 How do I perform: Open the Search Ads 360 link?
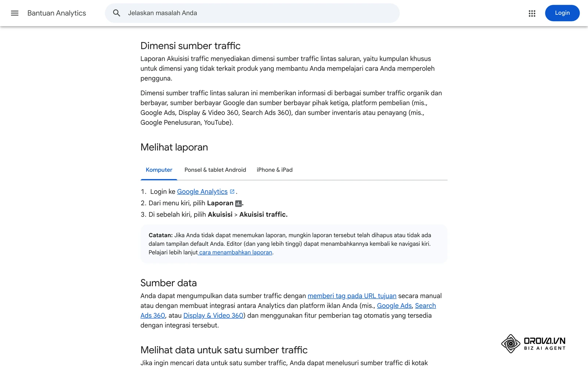point(426,306)
